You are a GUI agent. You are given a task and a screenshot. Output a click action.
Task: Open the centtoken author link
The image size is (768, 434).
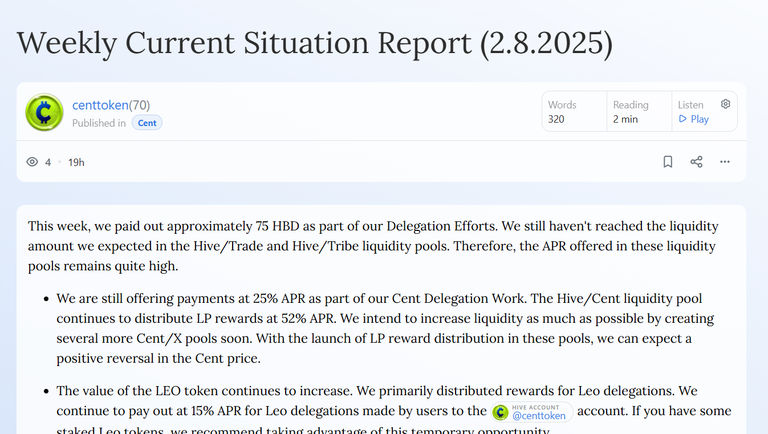pos(100,105)
